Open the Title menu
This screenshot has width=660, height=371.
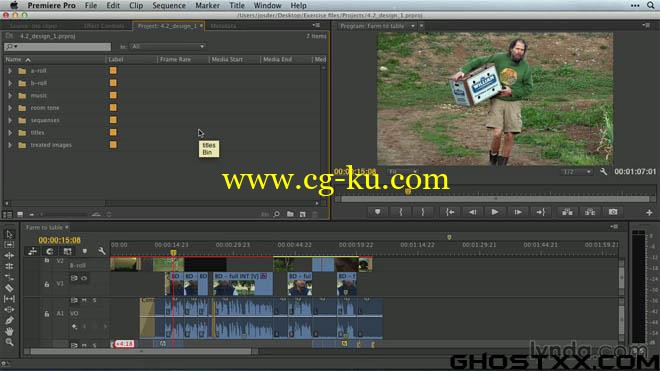coord(237,5)
